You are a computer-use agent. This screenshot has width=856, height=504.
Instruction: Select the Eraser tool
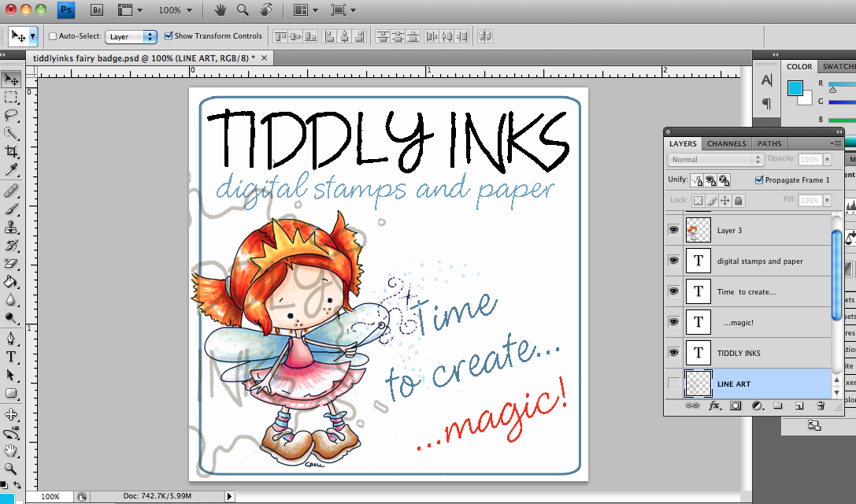point(11,263)
